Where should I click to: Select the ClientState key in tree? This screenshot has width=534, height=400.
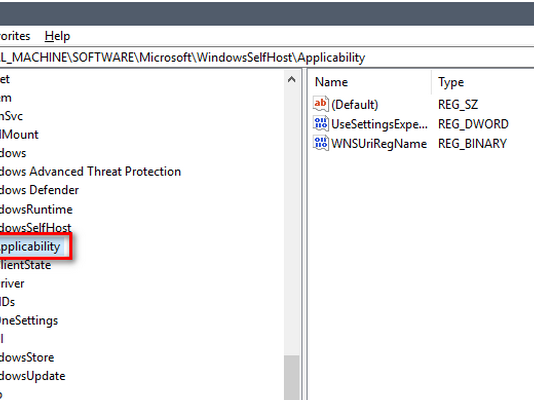pyautogui.click(x=26, y=265)
